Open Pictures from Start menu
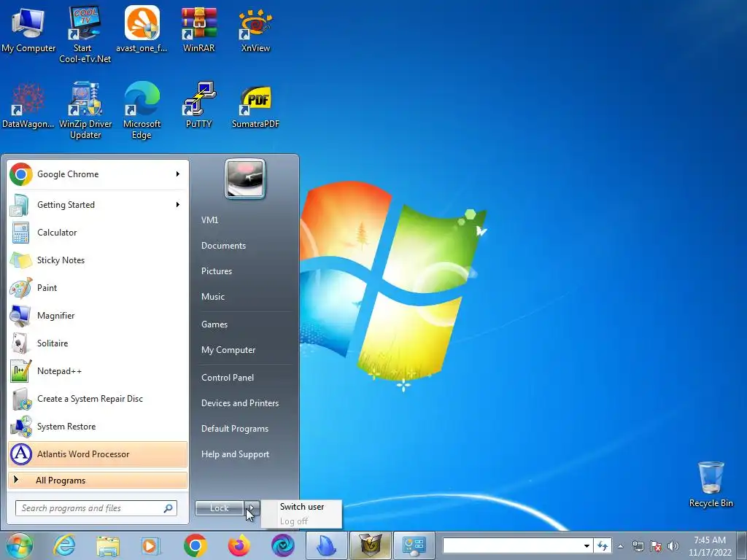The height and width of the screenshot is (560, 747). (x=217, y=271)
